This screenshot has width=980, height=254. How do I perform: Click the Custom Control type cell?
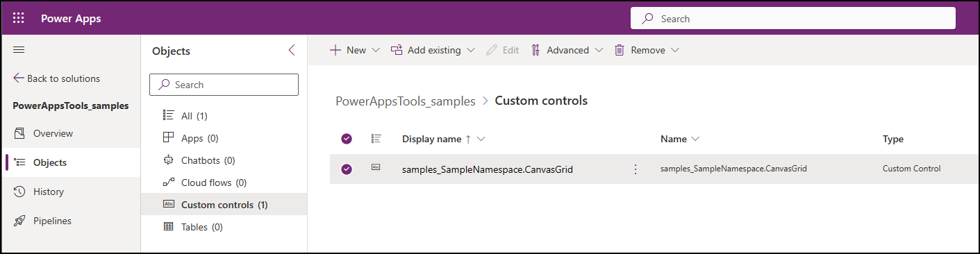coord(912,169)
